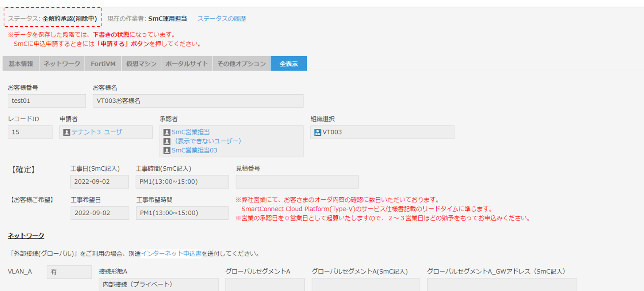
Task: Click the VLAN_A field showing 有
Action: click(69, 272)
